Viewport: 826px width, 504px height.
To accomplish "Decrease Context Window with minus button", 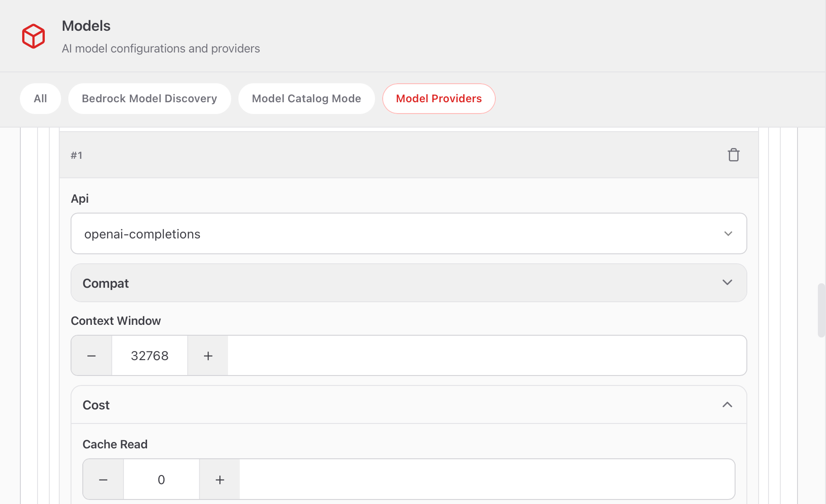I will pyautogui.click(x=91, y=356).
